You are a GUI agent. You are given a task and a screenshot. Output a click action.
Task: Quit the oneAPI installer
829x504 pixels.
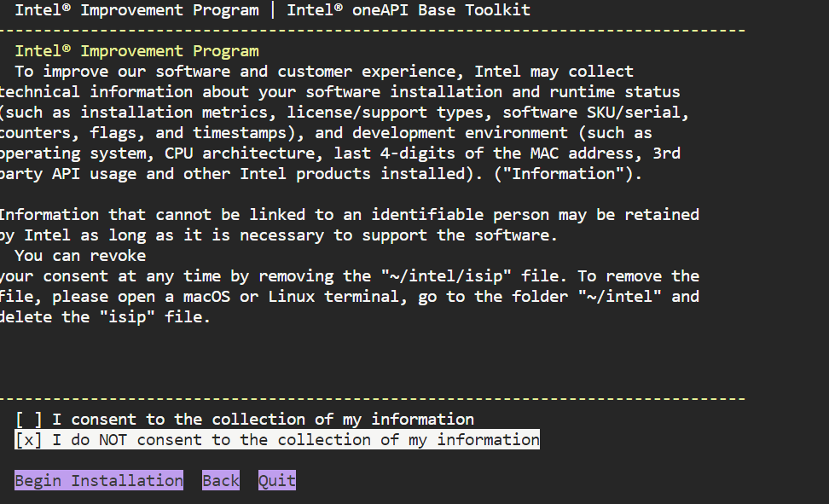pos(277,481)
